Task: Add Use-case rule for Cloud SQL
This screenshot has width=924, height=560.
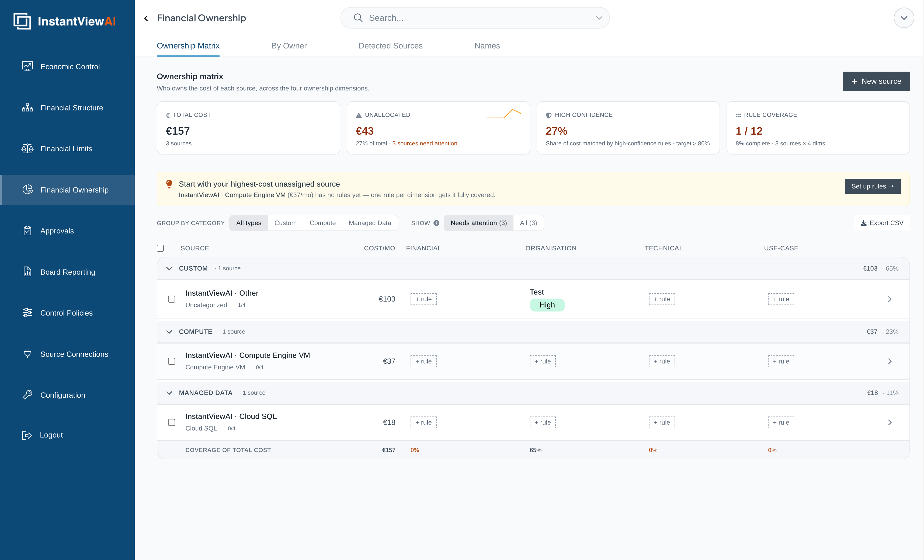Action: [x=781, y=422]
